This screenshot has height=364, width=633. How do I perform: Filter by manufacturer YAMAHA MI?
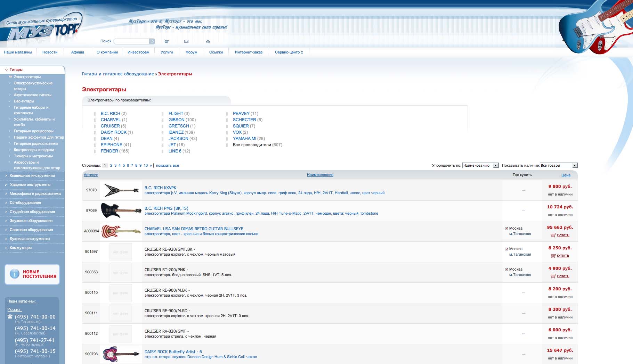click(x=244, y=139)
